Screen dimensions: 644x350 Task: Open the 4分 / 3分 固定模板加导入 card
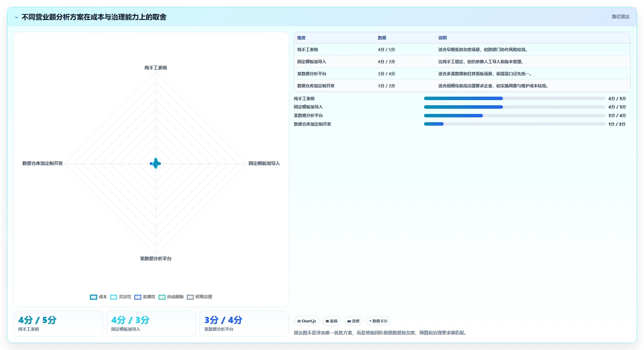(x=151, y=323)
